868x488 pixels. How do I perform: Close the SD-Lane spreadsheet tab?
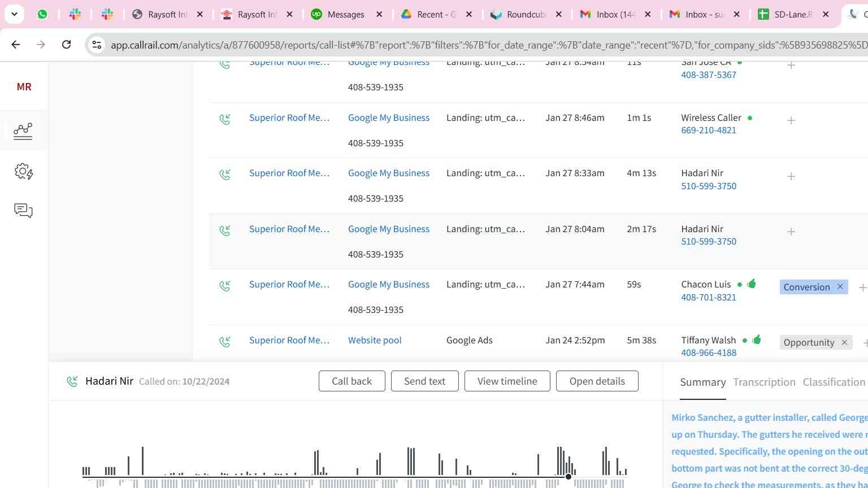[826, 14]
